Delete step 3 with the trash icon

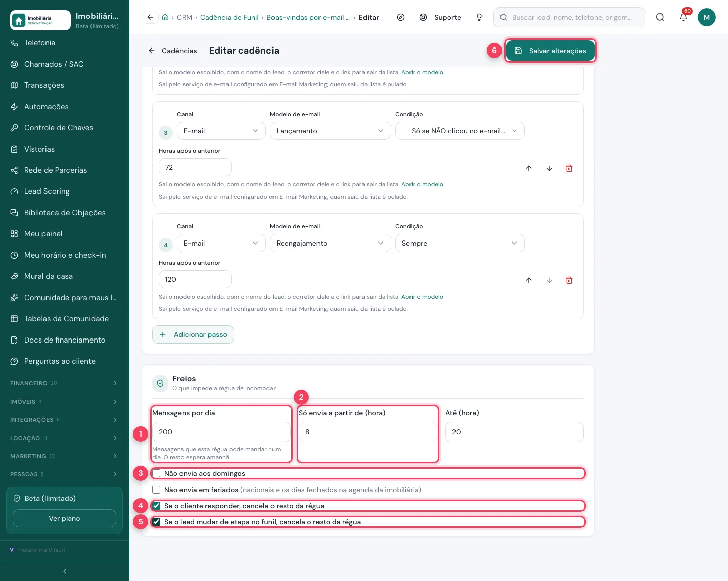pyautogui.click(x=569, y=168)
